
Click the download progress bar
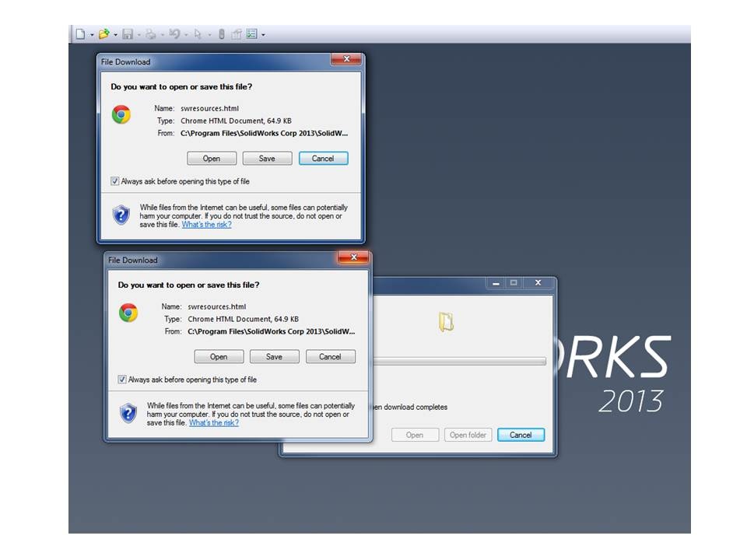coord(460,361)
